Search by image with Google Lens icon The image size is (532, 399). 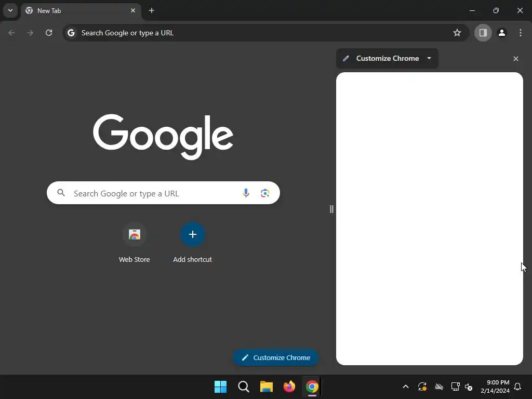coord(265,193)
